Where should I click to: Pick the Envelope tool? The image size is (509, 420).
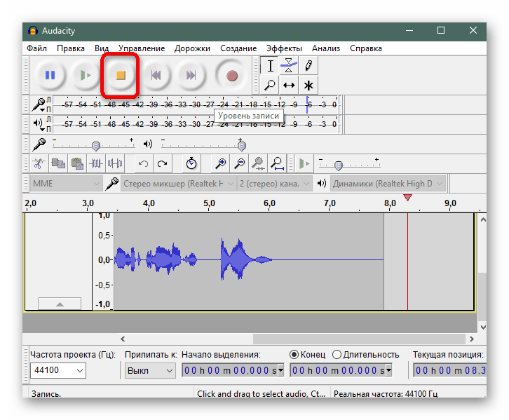(289, 66)
